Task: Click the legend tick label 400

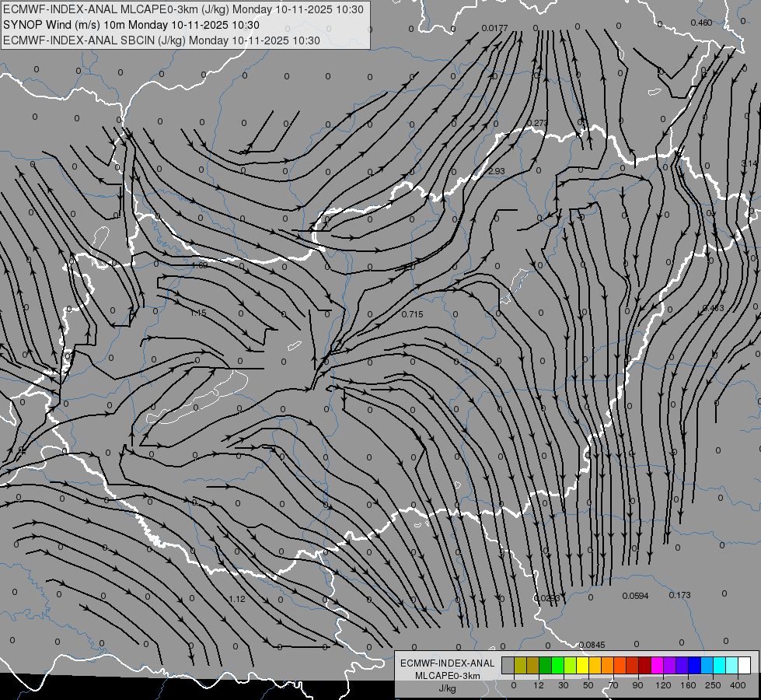Action: (738, 685)
